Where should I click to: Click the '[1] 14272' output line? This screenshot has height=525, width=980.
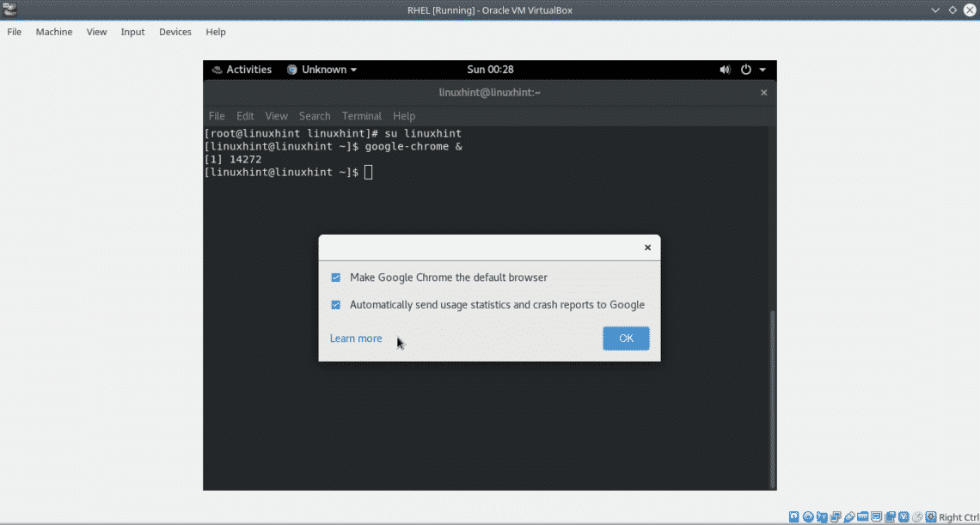pos(233,159)
